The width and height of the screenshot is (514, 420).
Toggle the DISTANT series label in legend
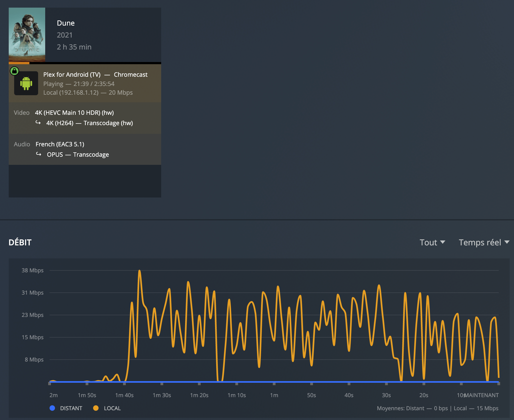click(71, 408)
